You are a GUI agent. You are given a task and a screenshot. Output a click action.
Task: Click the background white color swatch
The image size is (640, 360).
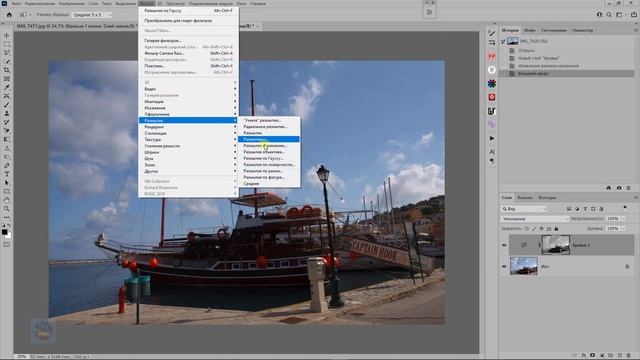click(x=9, y=236)
